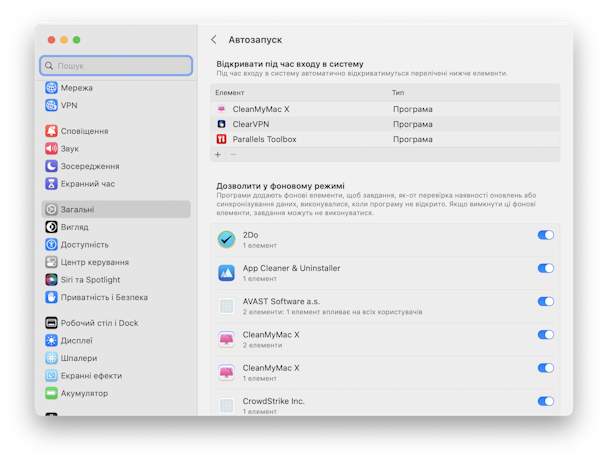Click Доступність accessibility icon
The image size is (608, 462).
(51, 244)
